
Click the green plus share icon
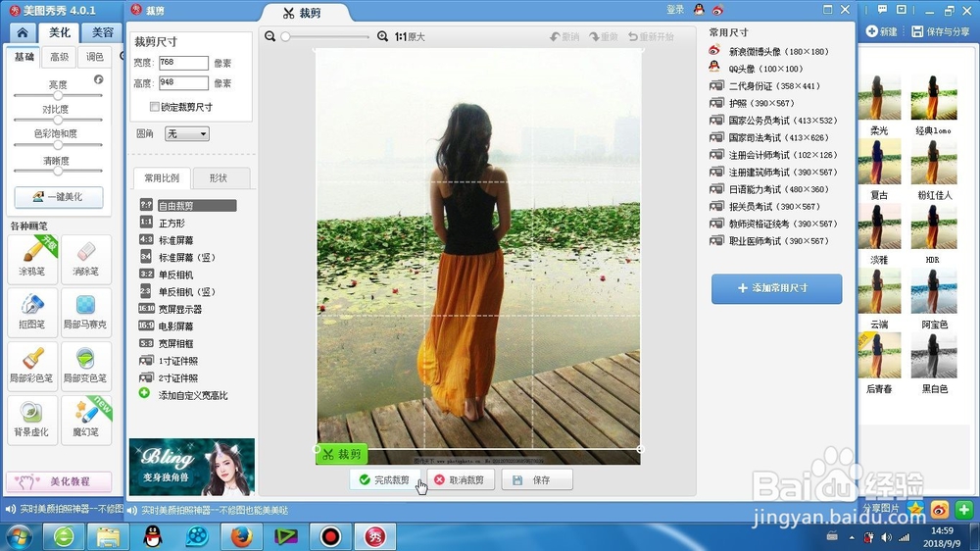pos(963,510)
